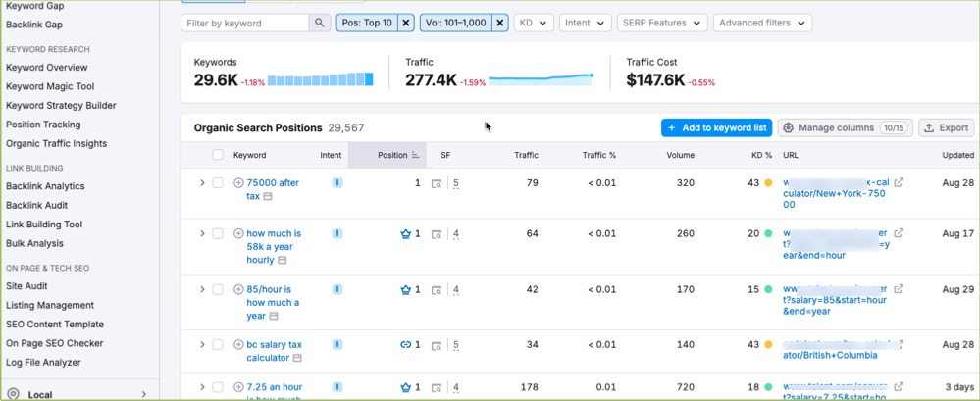Expand the 7.25 an hour row
This screenshot has width=980, height=401.
[x=202, y=387]
